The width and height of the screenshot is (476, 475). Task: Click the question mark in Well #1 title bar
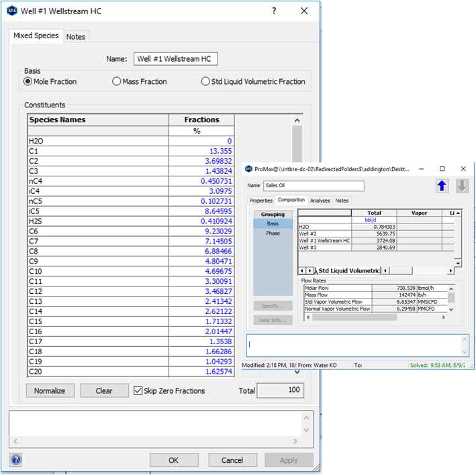pos(274,11)
